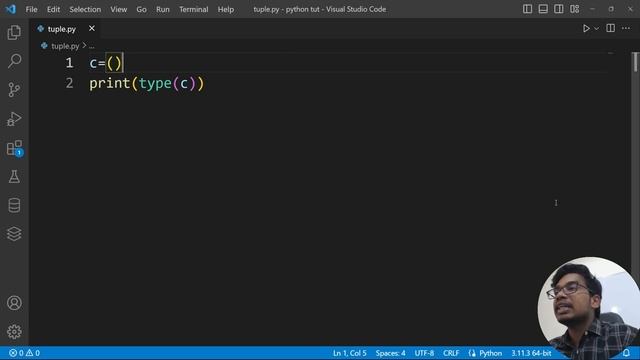Open the Accounts menu

point(14,303)
